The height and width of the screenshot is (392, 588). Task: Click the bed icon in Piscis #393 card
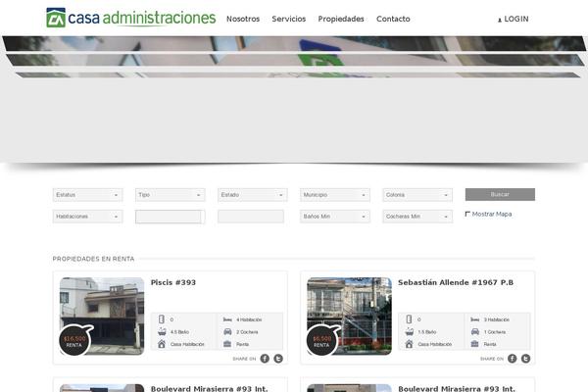(x=227, y=319)
